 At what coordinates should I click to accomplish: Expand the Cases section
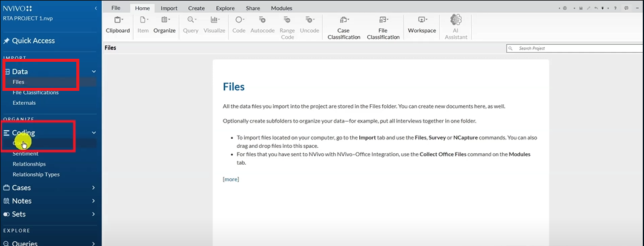pyautogui.click(x=93, y=188)
